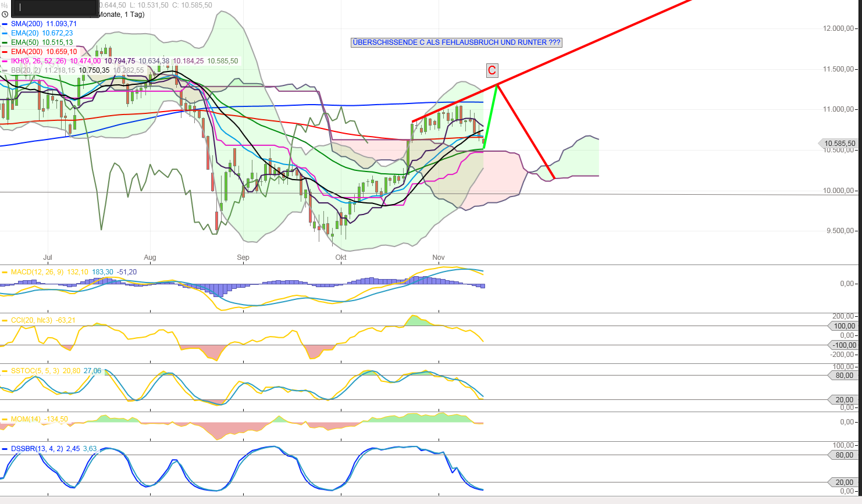Select the SMA(200) blue legend marker
Image resolution: width=862 pixels, height=504 pixels.
6,24
